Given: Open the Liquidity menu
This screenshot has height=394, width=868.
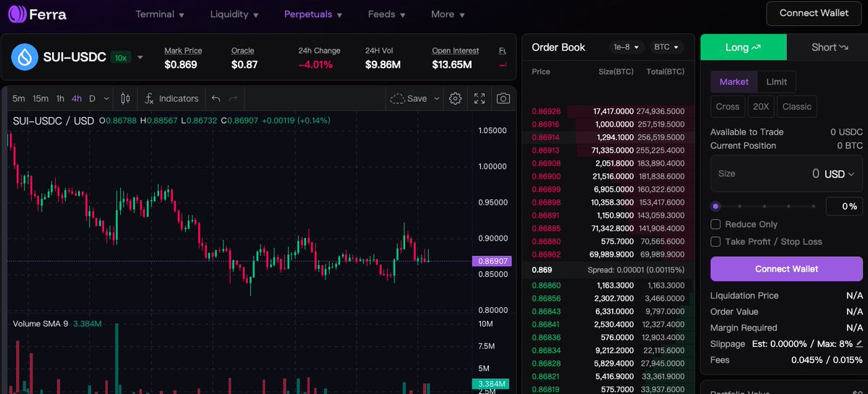Looking at the screenshot, I should point(234,14).
